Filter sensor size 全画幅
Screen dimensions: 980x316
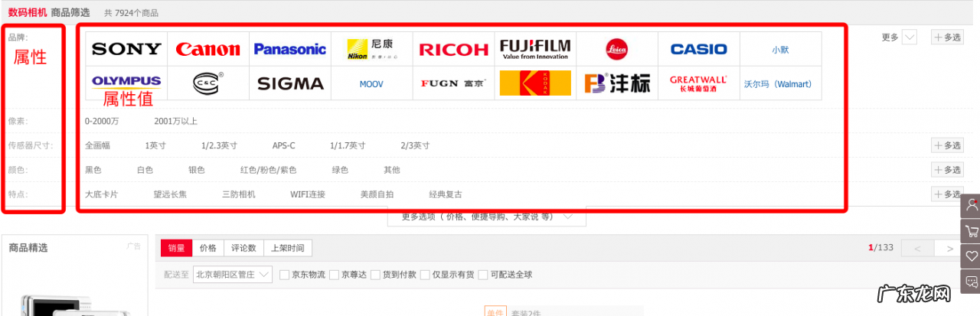click(98, 145)
